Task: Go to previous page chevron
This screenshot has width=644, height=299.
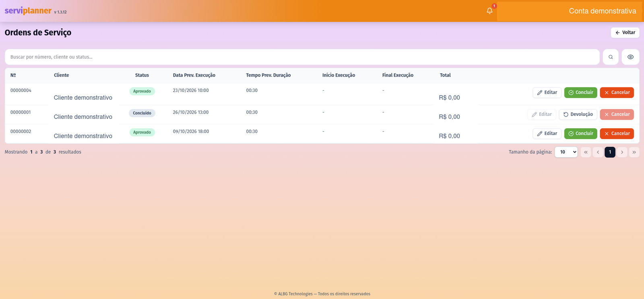Action: tap(598, 152)
